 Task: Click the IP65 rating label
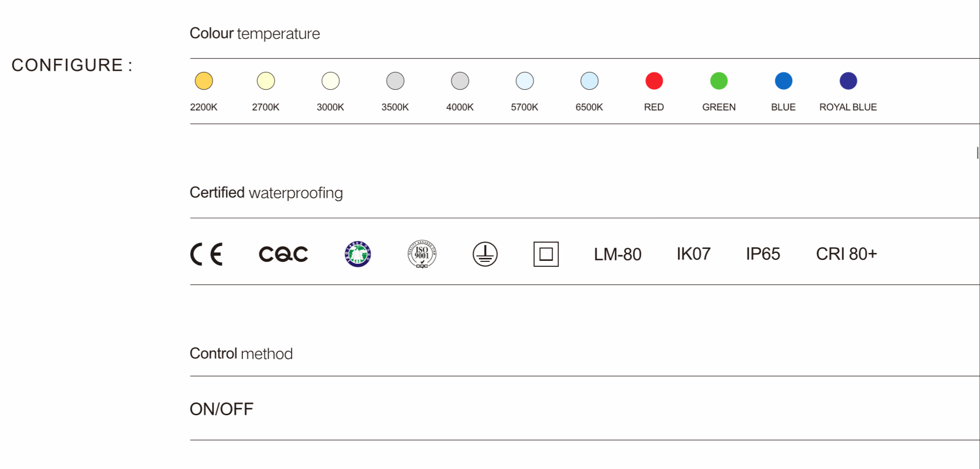click(763, 254)
